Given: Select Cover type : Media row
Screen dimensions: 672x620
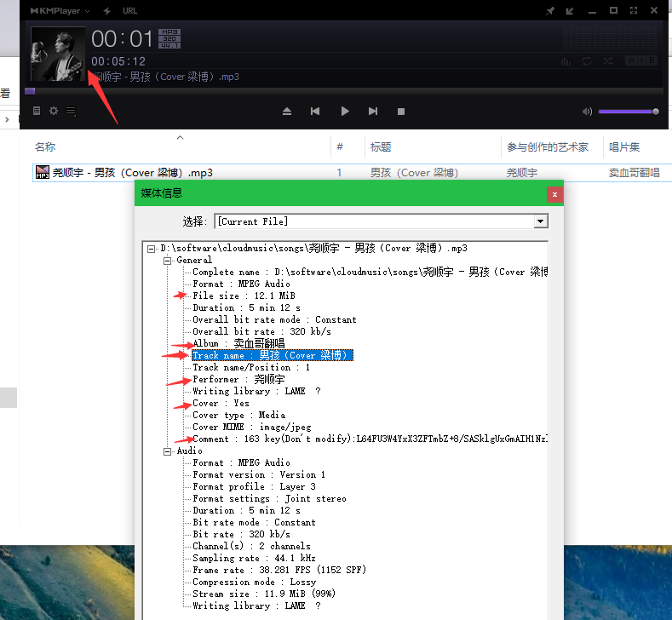Looking at the screenshot, I should click(x=238, y=416).
